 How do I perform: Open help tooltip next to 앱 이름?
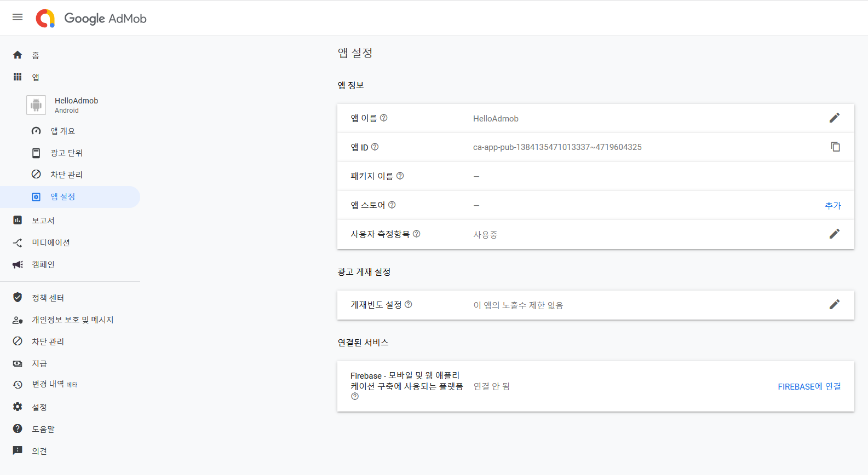tap(384, 118)
